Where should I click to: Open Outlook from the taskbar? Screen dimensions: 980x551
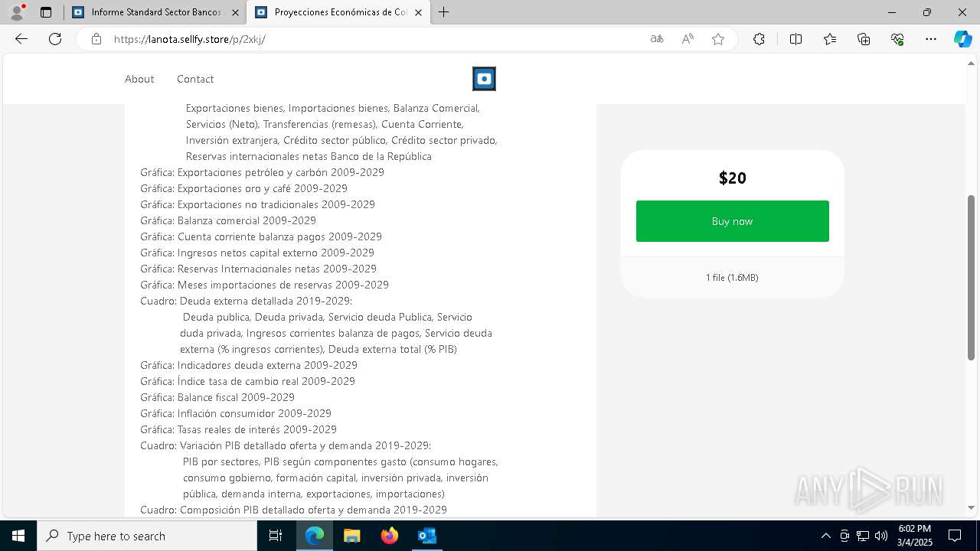click(x=426, y=536)
